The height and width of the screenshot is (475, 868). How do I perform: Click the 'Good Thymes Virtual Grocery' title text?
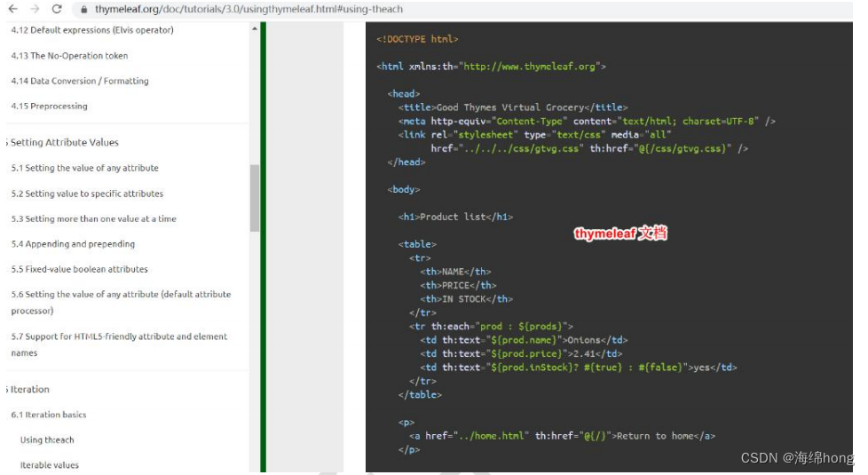tap(509, 107)
